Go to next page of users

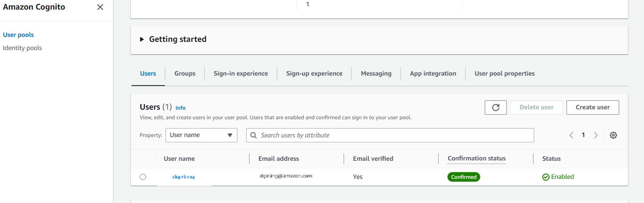pyautogui.click(x=596, y=135)
